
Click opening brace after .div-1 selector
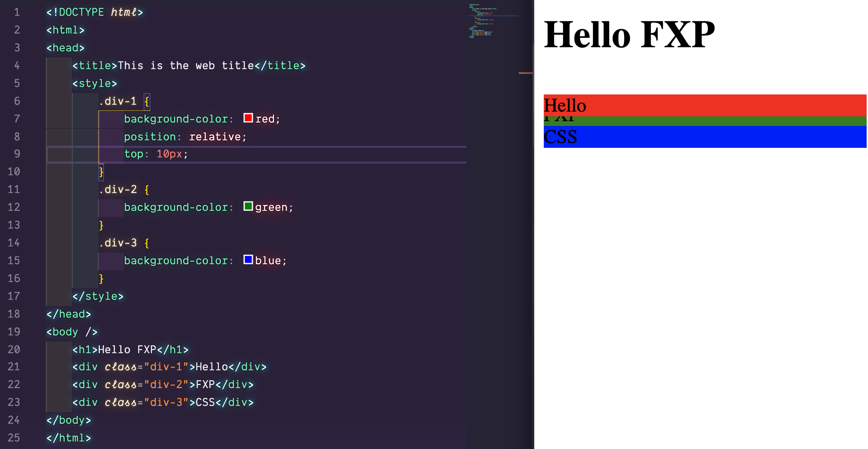[x=147, y=101]
